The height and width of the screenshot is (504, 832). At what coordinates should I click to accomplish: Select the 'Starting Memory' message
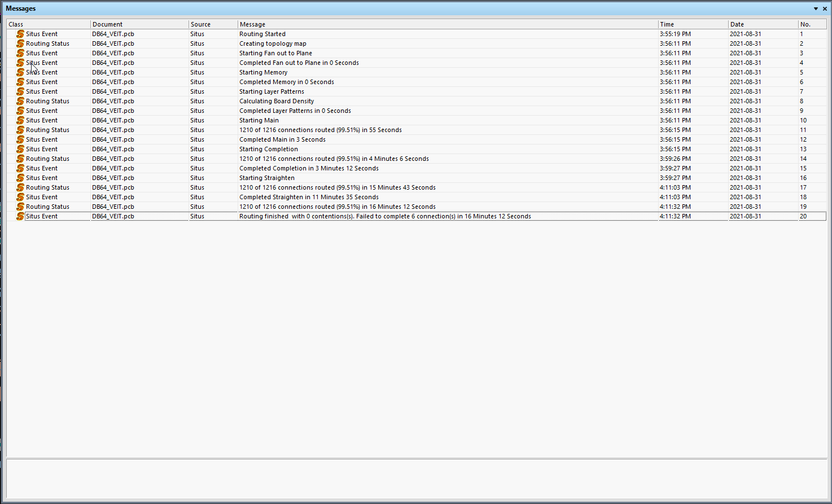pos(263,72)
